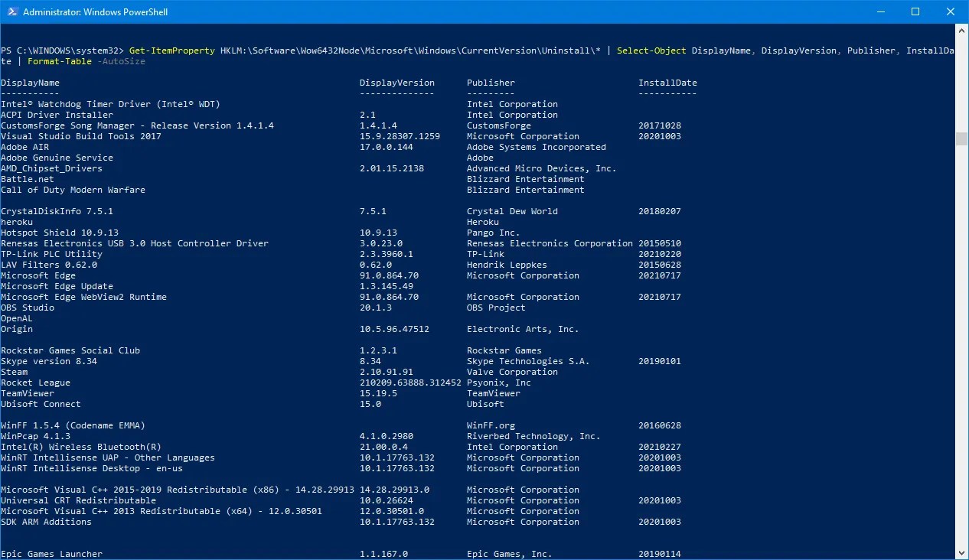Click the Format-Table line of the command

pos(59,60)
